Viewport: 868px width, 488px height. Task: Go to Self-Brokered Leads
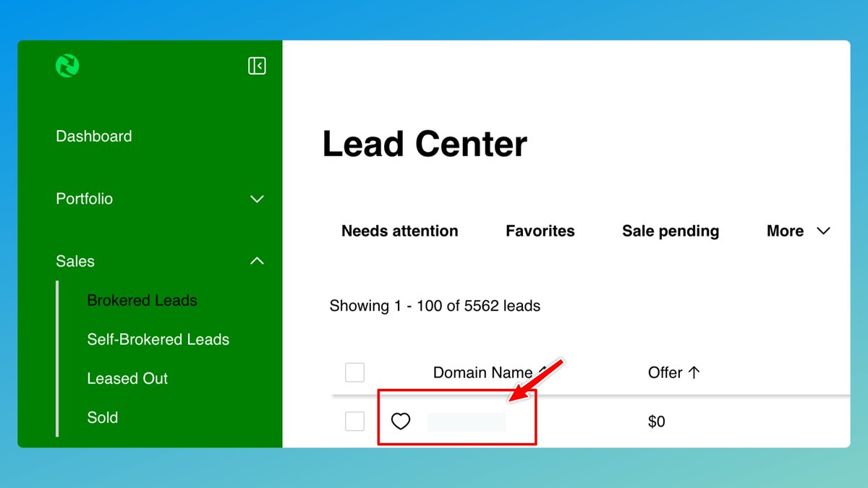click(x=158, y=339)
